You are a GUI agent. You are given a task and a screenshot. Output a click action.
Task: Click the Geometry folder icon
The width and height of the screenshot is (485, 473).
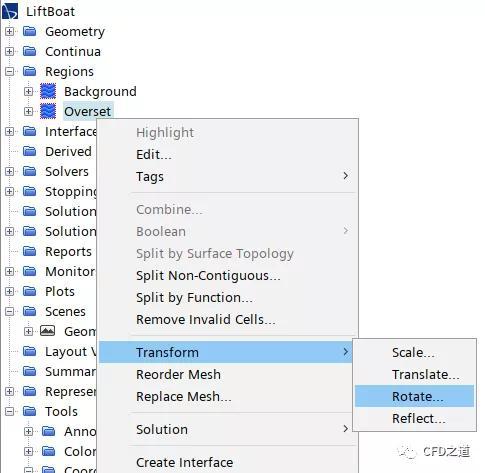click(x=30, y=31)
